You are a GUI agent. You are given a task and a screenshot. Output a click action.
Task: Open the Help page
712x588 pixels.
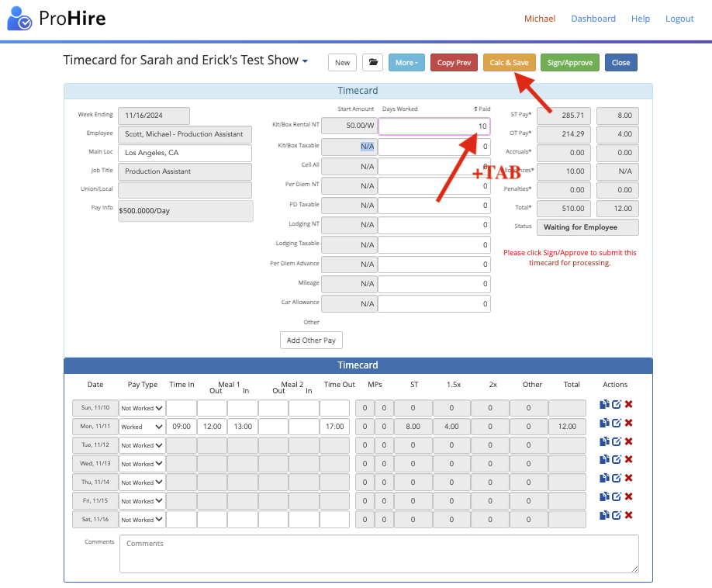[640, 19]
